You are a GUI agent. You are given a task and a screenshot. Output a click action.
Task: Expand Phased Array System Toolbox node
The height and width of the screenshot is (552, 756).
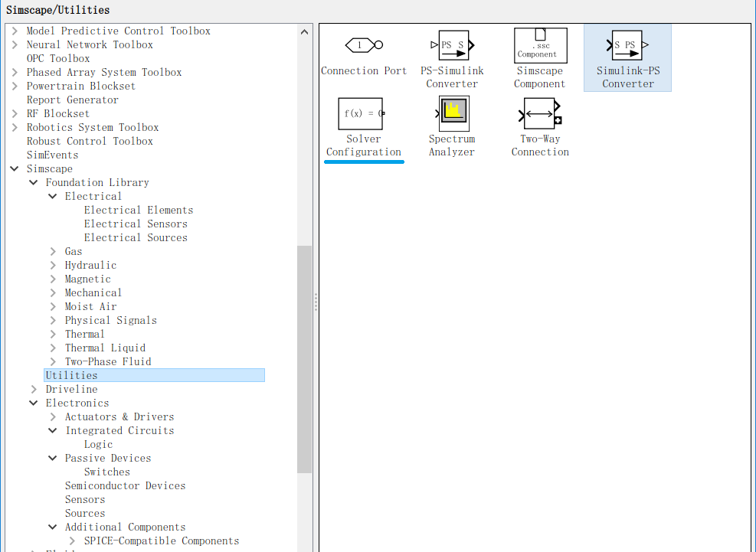(15, 72)
